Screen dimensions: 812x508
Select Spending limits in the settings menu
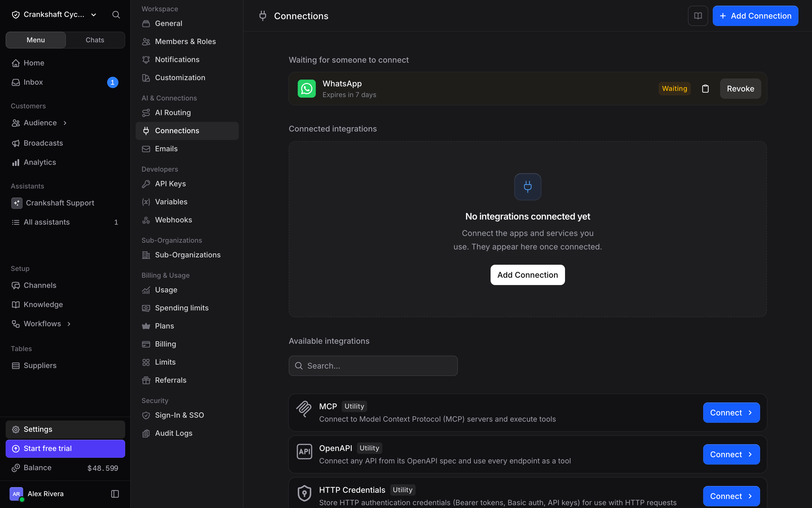pos(187,308)
